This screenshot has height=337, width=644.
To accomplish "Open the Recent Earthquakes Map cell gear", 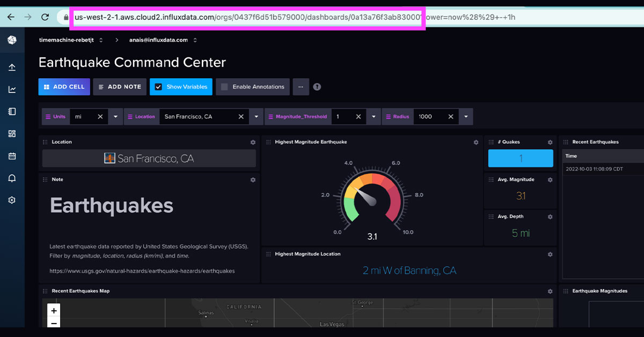I will tap(550, 291).
